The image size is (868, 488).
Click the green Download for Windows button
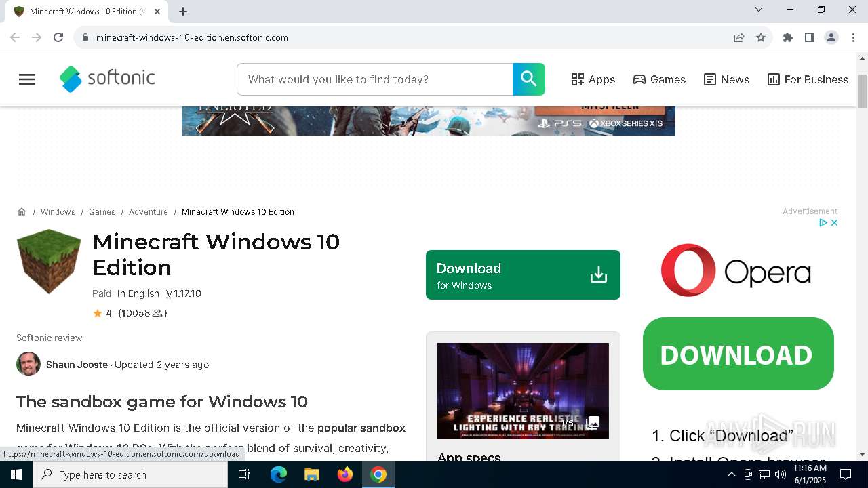coord(523,274)
